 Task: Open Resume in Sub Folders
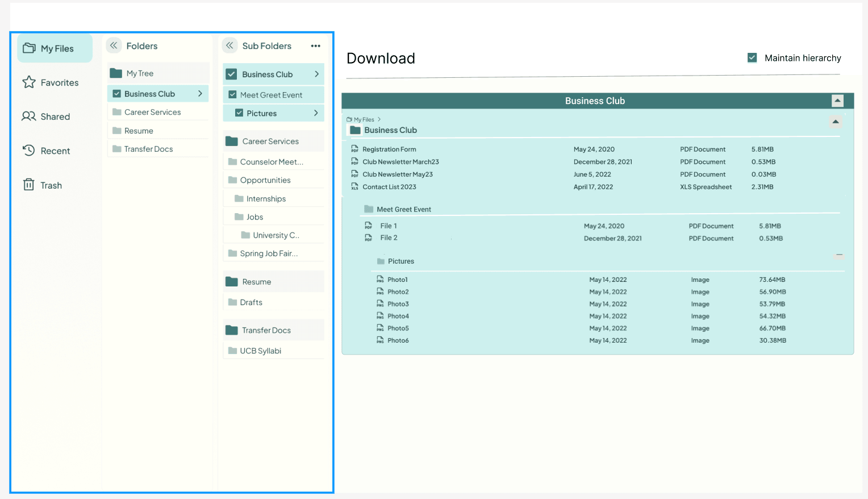point(273,281)
